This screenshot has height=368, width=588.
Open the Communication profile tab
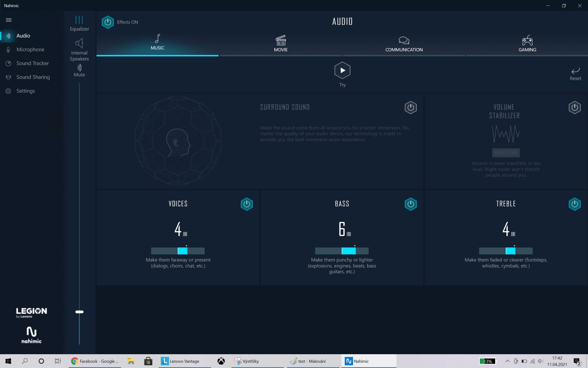[x=404, y=44]
